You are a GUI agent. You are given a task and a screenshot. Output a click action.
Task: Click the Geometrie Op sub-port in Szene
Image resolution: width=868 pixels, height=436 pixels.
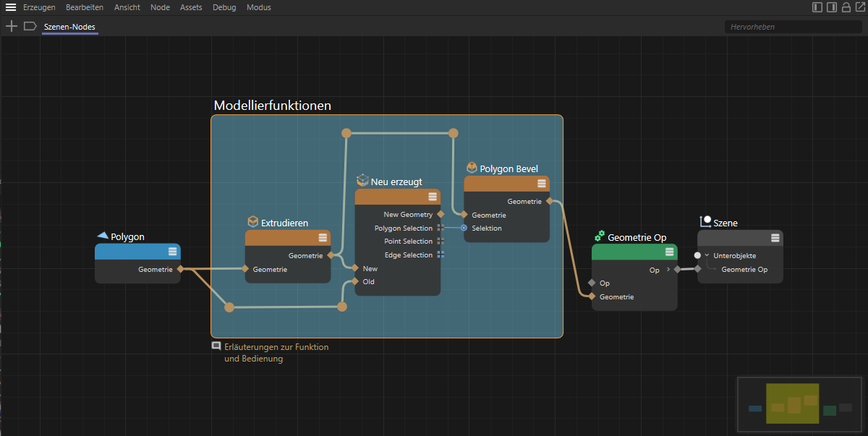click(697, 269)
